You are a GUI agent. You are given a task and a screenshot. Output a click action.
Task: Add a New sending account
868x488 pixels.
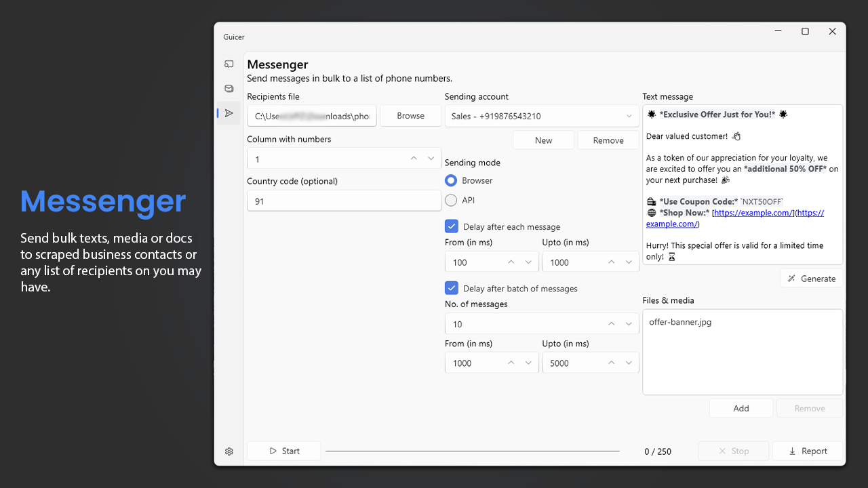pyautogui.click(x=544, y=140)
